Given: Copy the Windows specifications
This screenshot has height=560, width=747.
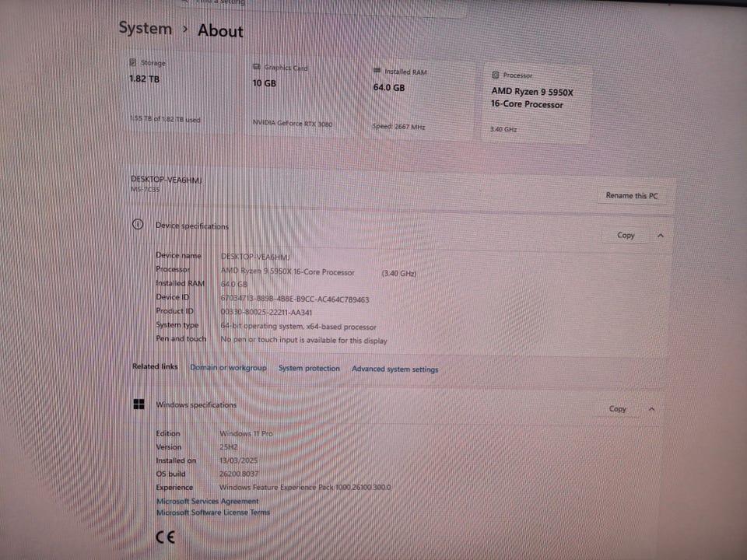Looking at the screenshot, I should click(x=617, y=408).
